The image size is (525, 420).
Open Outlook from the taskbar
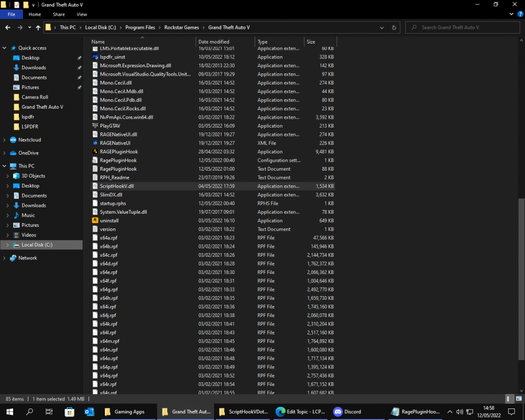[x=89, y=412]
